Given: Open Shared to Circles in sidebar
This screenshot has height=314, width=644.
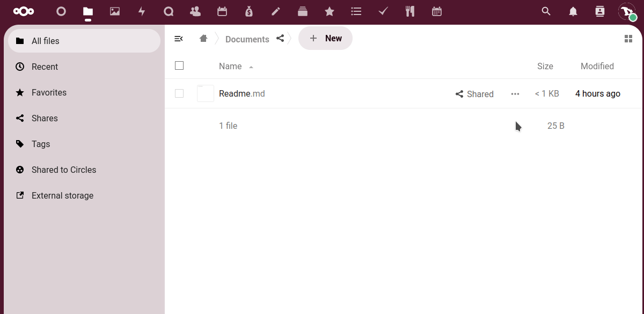Looking at the screenshot, I should coord(63,170).
